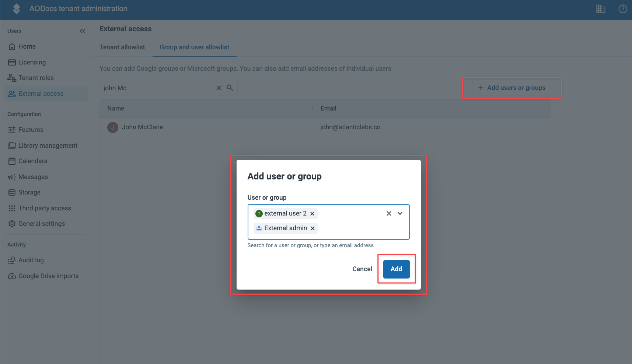The width and height of the screenshot is (632, 364).
Task: Open the domain building icon in header
Action: [x=601, y=9]
